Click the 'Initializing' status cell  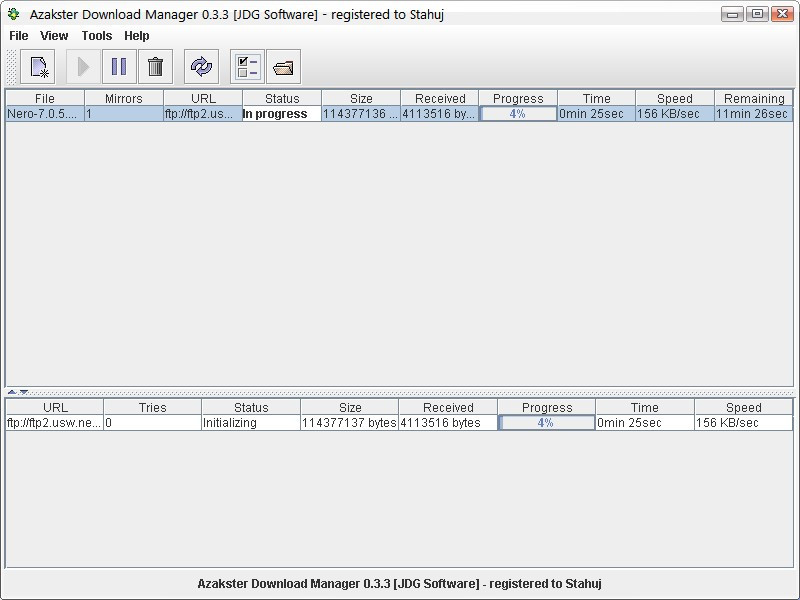click(251, 422)
